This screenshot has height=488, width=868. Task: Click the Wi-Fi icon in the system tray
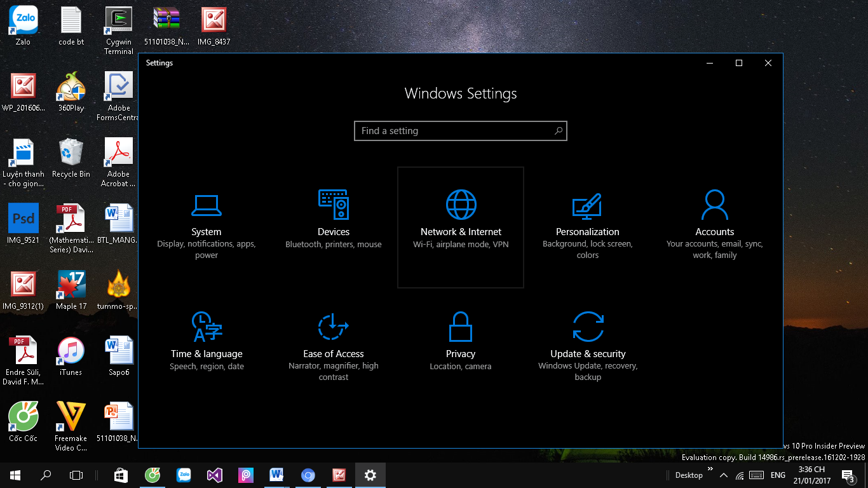[738, 475]
